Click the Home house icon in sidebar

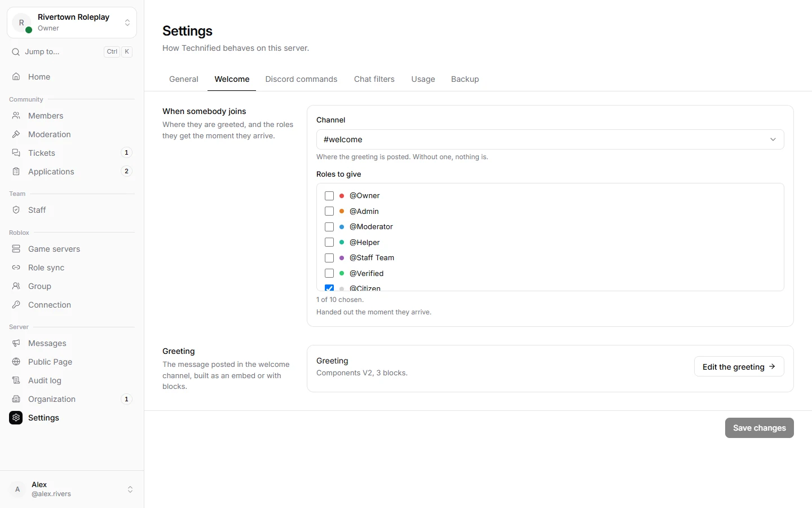point(16,77)
